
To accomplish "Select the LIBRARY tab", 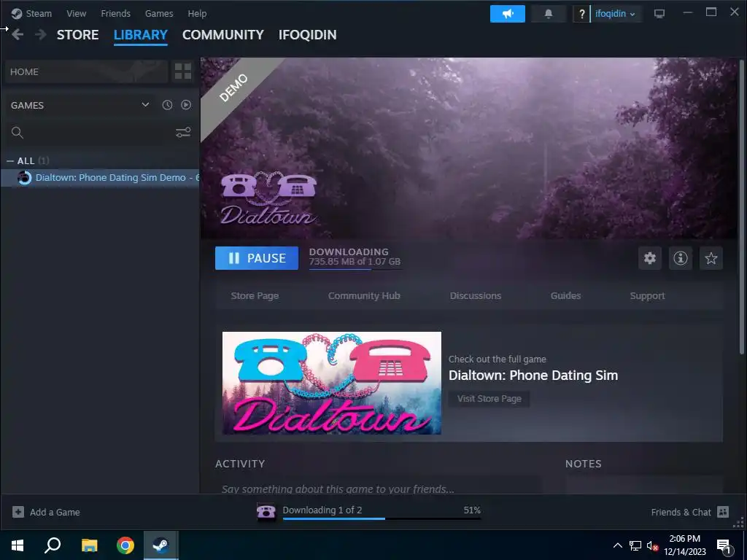I will coord(141,35).
